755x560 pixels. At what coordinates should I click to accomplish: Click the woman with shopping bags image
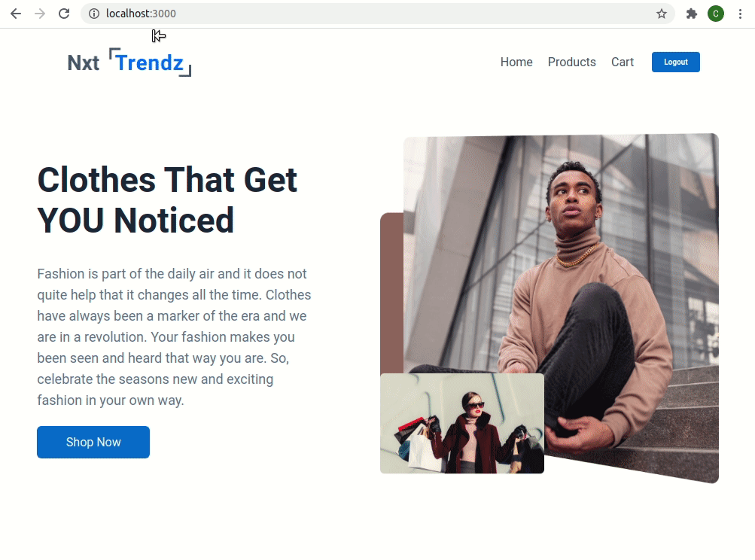[462, 423]
